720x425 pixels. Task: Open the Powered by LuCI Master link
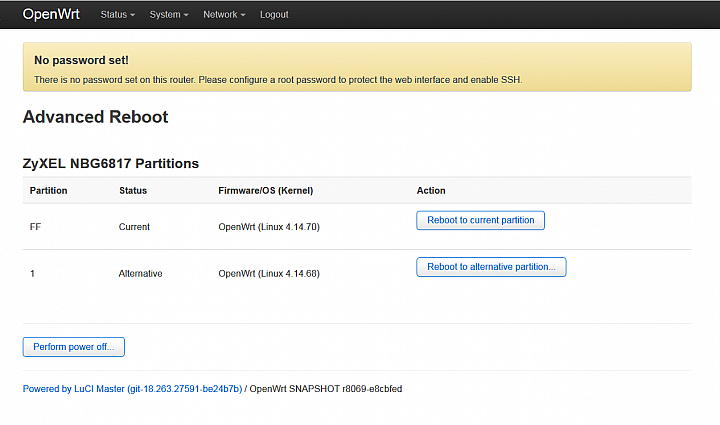132,389
